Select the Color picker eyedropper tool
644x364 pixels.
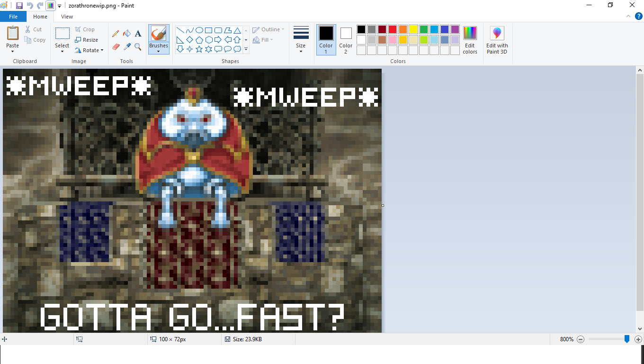coord(127,46)
